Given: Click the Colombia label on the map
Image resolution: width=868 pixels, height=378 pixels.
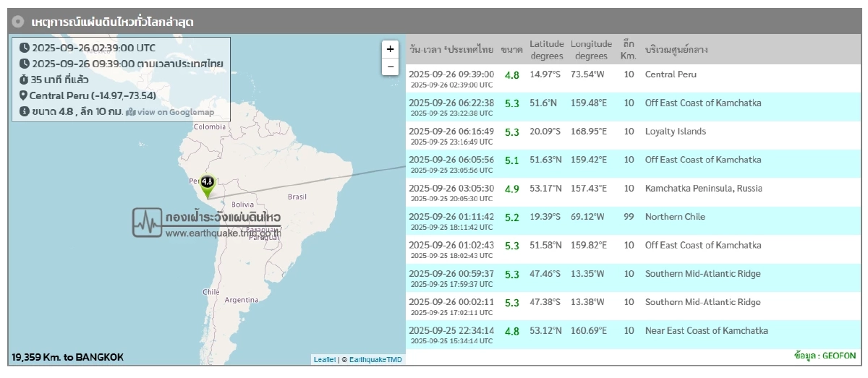Looking at the screenshot, I should [x=210, y=126].
